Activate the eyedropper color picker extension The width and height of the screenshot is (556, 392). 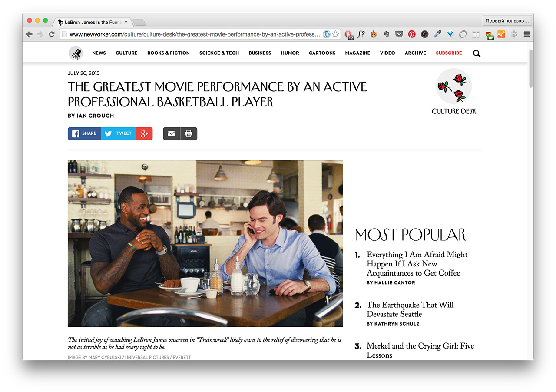coord(437,34)
